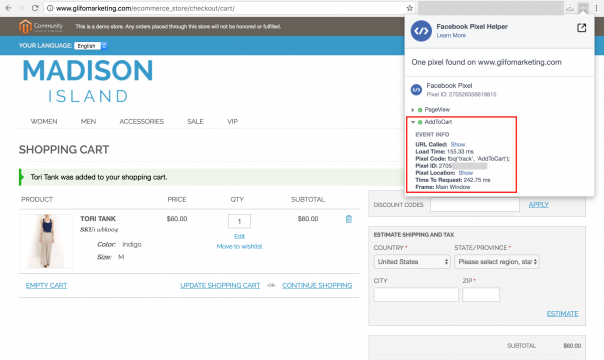Image resolution: width=604 pixels, height=360 pixels.
Task: Click the City input field
Action: tap(416, 295)
